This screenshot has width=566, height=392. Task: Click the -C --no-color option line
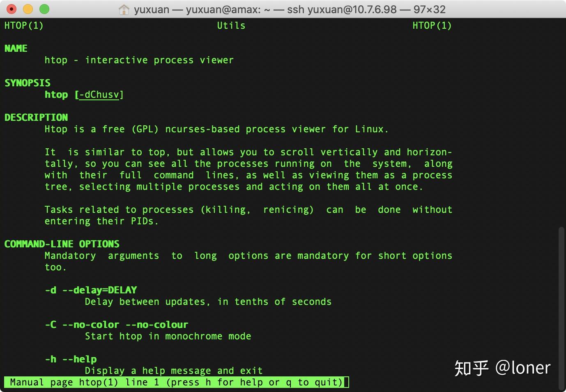click(x=116, y=324)
